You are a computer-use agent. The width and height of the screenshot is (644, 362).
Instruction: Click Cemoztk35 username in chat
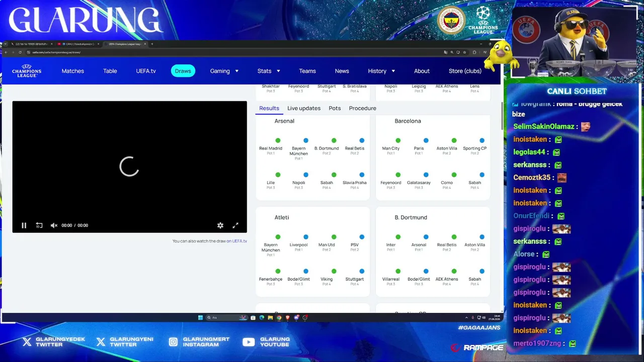pyautogui.click(x=532, y=177)
